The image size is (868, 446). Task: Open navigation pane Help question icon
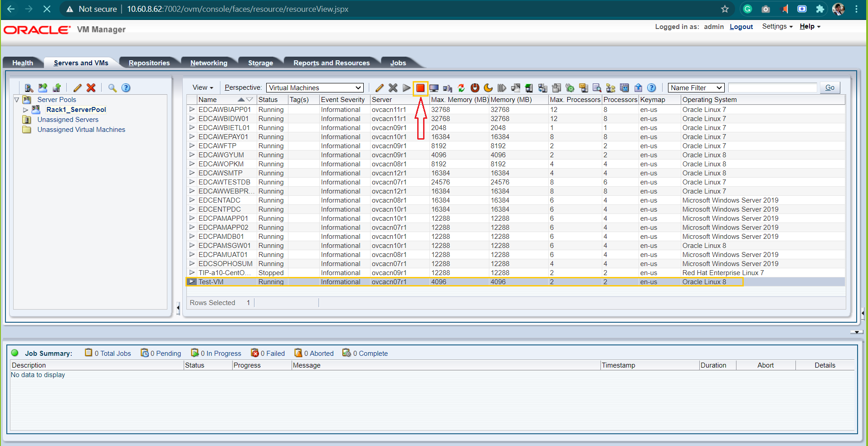pyautogui.click(x=126, y=88)
